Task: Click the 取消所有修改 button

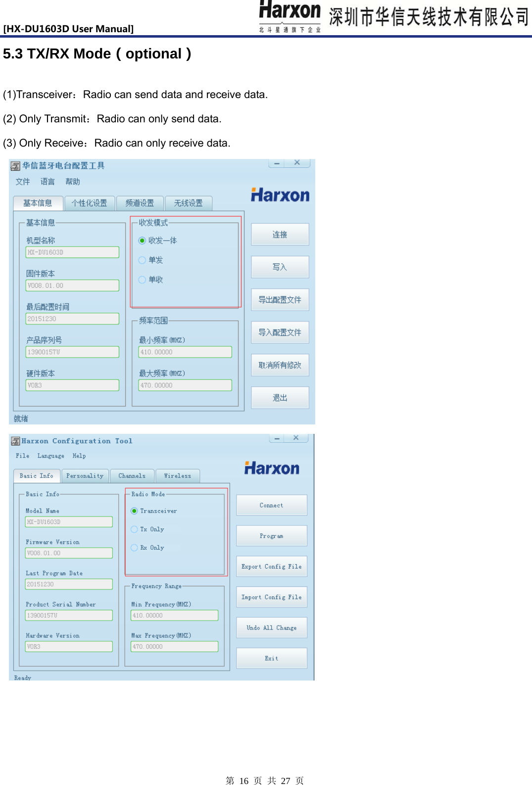Action: 280,365
